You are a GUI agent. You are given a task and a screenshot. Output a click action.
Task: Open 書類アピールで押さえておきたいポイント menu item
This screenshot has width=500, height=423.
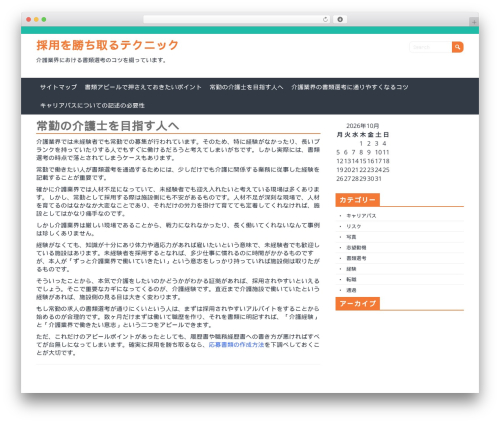click(143, 87)
